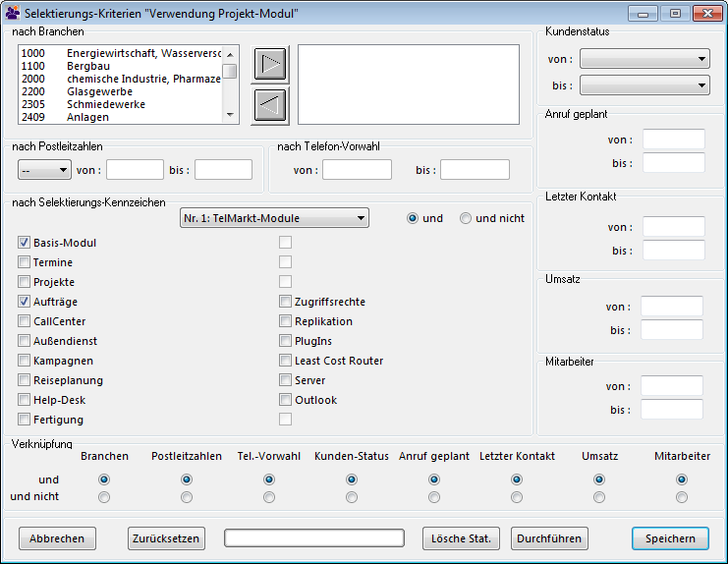Focus the Telefon-Vorwahl 'von' field

pyautogui.click(x=357, y=170)
